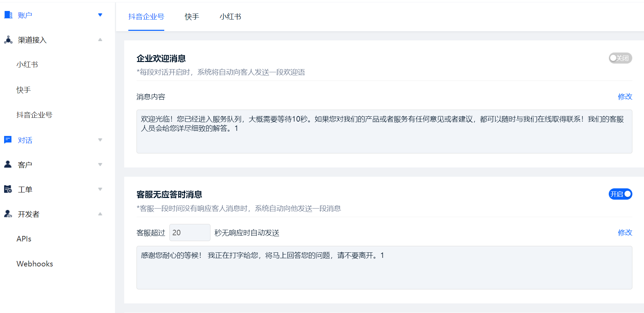644x313 pixels.
Task: Toggle the 企业欢迎消息 switch on
Action: click(x=620, y=58)
